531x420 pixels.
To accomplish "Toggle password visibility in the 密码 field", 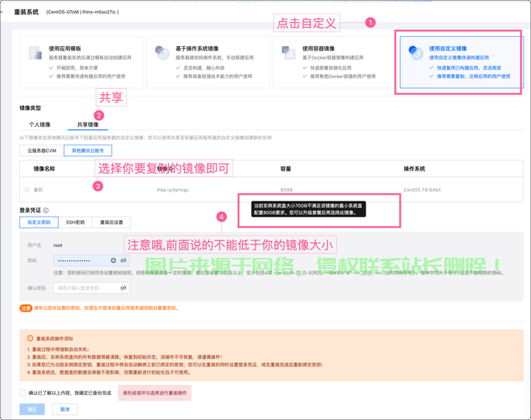I will pos(124,260).
